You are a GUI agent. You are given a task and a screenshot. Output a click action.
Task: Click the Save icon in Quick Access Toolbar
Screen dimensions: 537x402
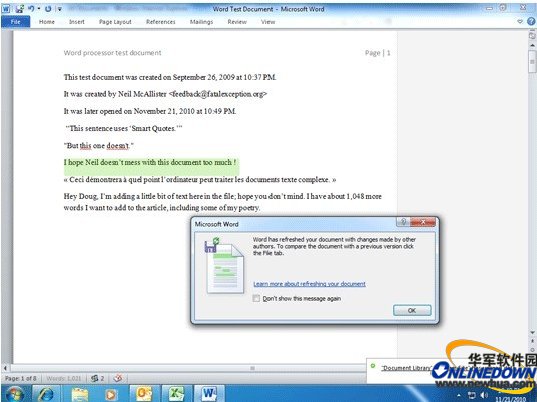tap(19, 9)
